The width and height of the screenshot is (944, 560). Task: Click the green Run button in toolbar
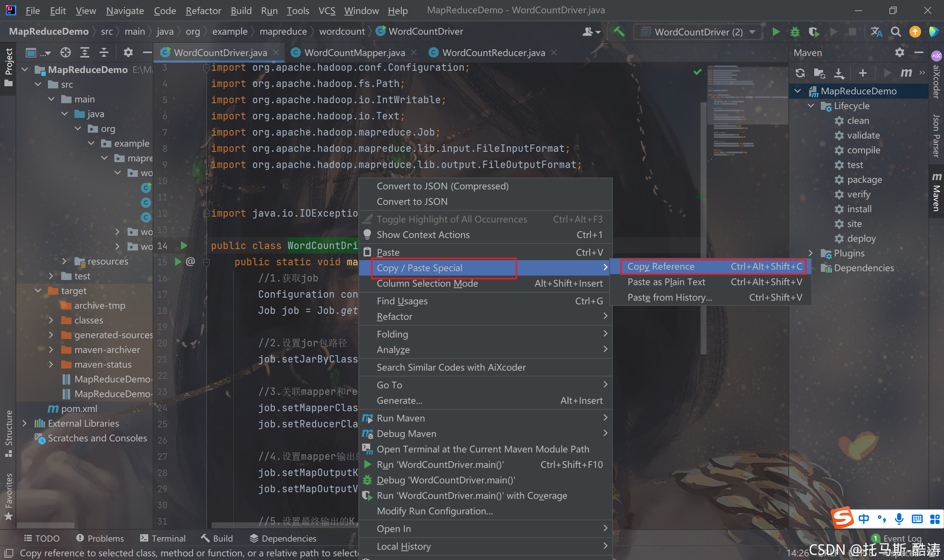point(775,32)
